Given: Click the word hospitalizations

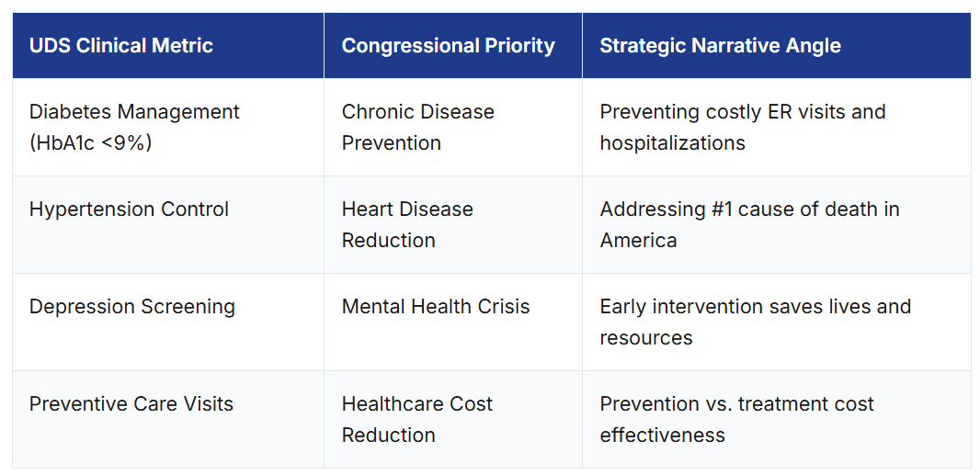Looking at the screenshot, I should coord(672,143).
